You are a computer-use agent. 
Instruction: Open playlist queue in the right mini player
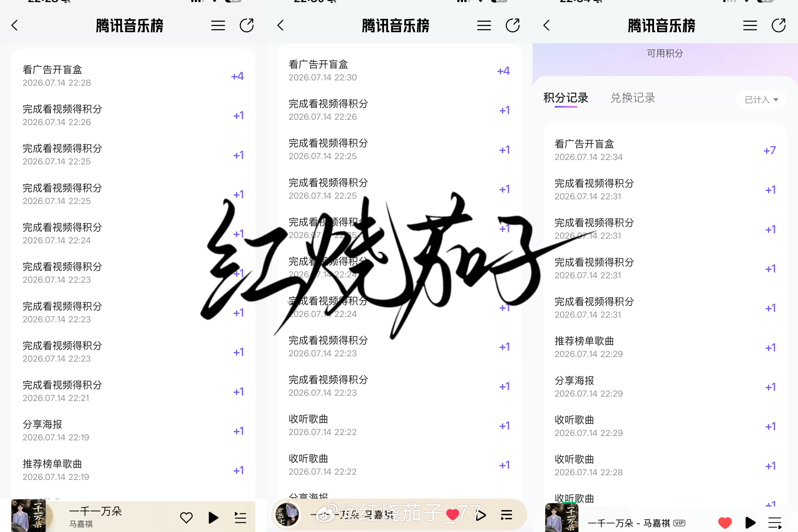coord(775,523)
